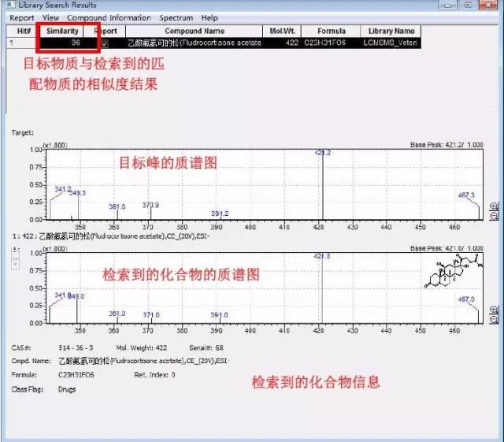The width and height of the screenshot is (504, 442).
Task: Open the Help menu
Action: pos(209,17)
